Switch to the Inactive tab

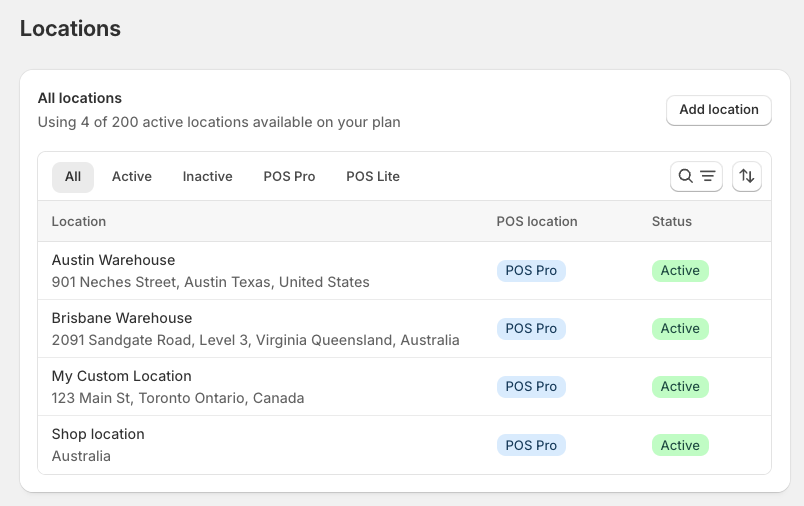point(207,177)
